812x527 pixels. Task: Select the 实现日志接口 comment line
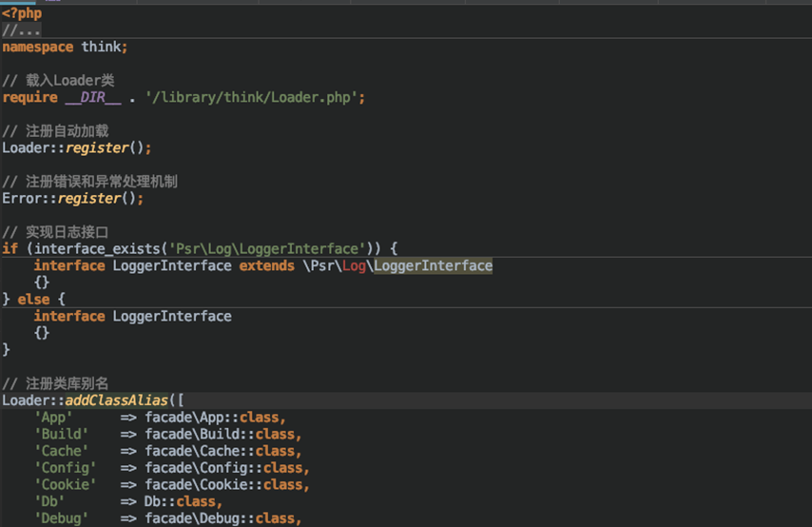point(55,232)
